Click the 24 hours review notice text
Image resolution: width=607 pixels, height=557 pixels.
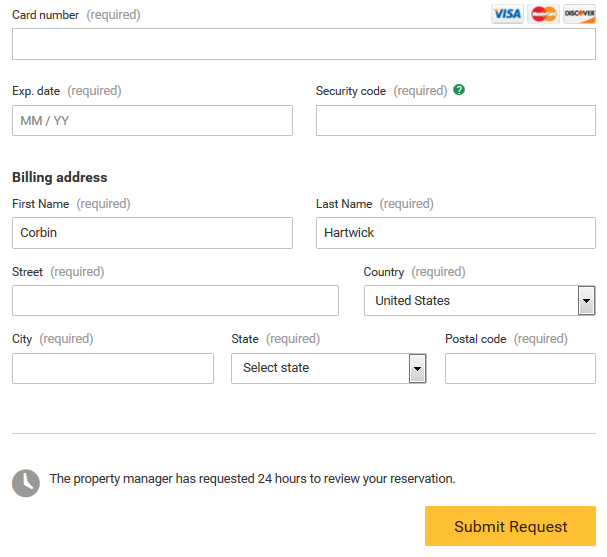[x=252, y=479]
